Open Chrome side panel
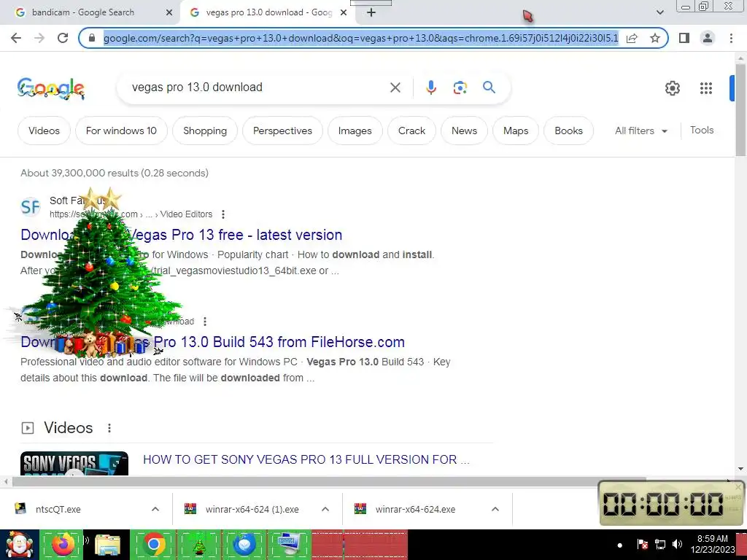747x560 pixels. coord(684,38)
